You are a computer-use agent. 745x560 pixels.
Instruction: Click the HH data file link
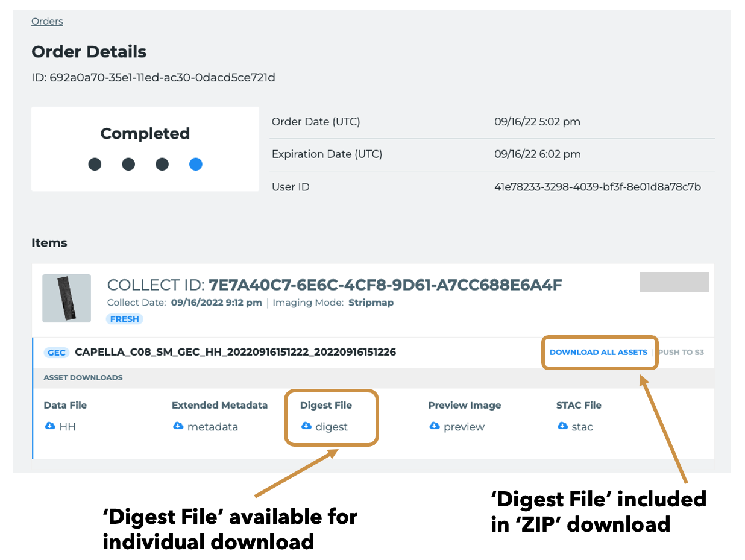point(68,427)
